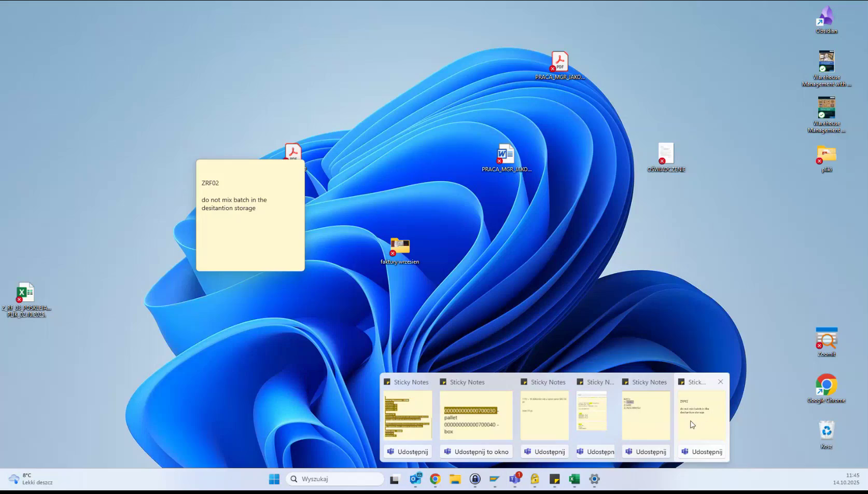Screen dimensions: 868x494
Task: Open Windows Settings from the taskbar
Action: coord(594,479)
